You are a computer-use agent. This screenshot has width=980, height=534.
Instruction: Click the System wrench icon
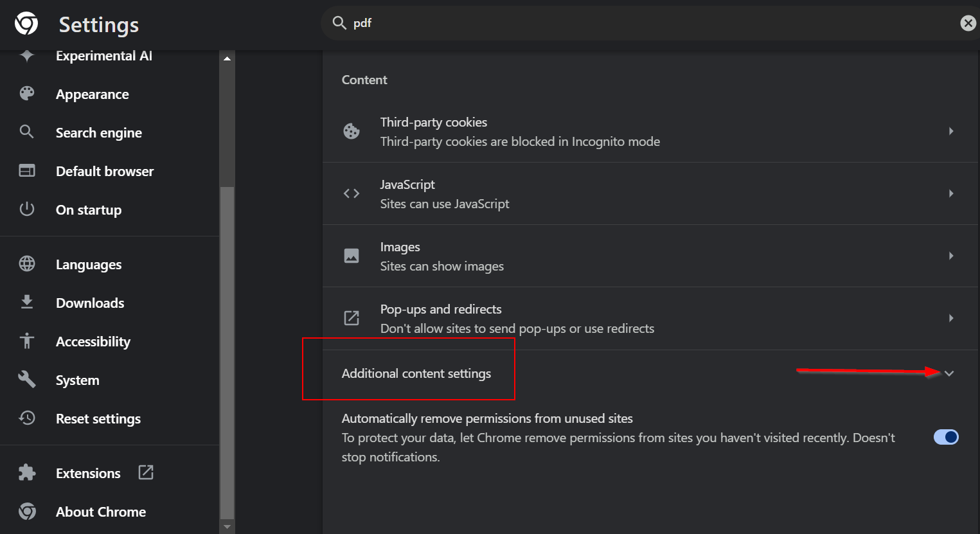point(27,379)
